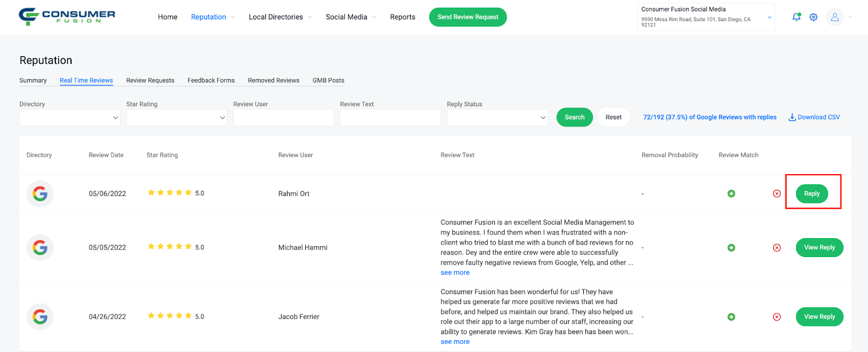Viewport: 868px width, 352px height.
Task: Switch to the Review Requests tab
Action: 150,80
